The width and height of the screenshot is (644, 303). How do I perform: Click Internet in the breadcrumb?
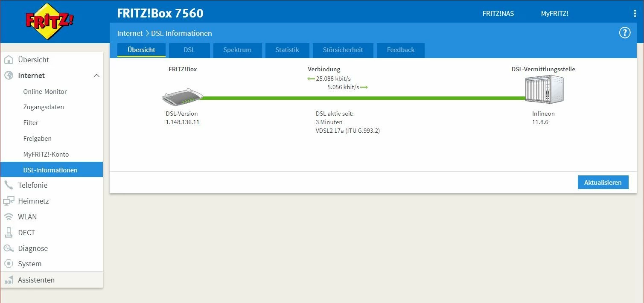(130, 33)
